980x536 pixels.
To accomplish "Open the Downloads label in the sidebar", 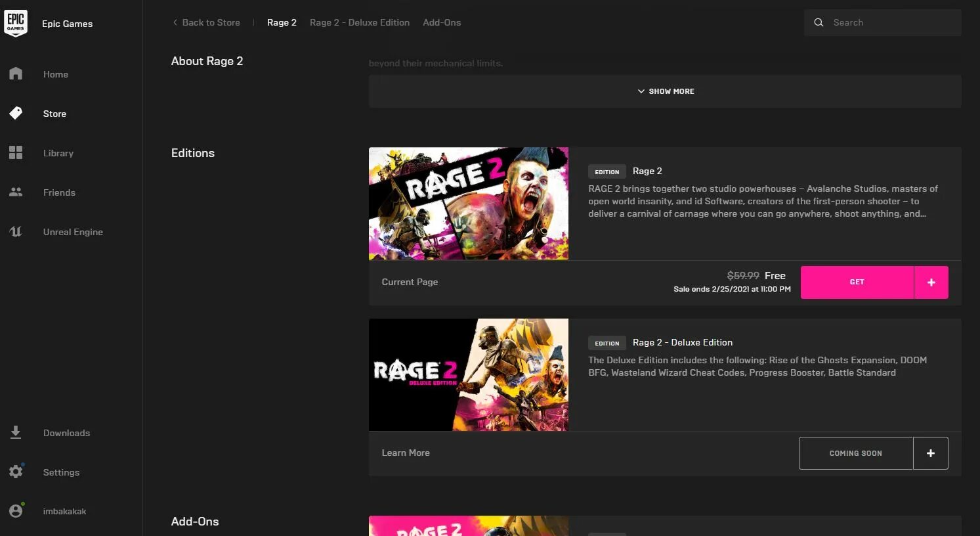I will click(x=66, y=433).
